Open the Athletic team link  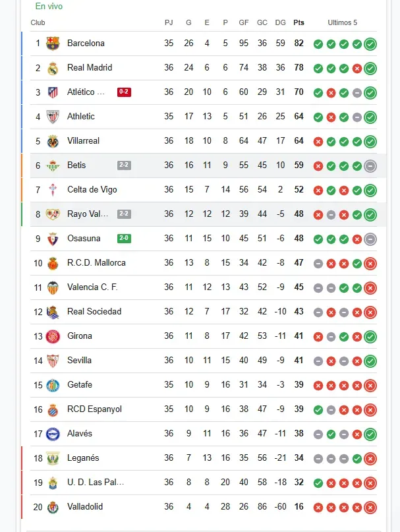click(x=80, y=117)
